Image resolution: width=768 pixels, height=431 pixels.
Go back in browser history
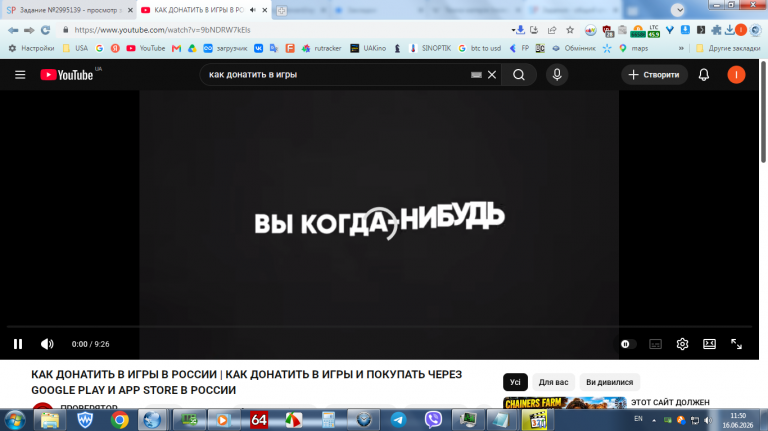(x=13, y=30)
